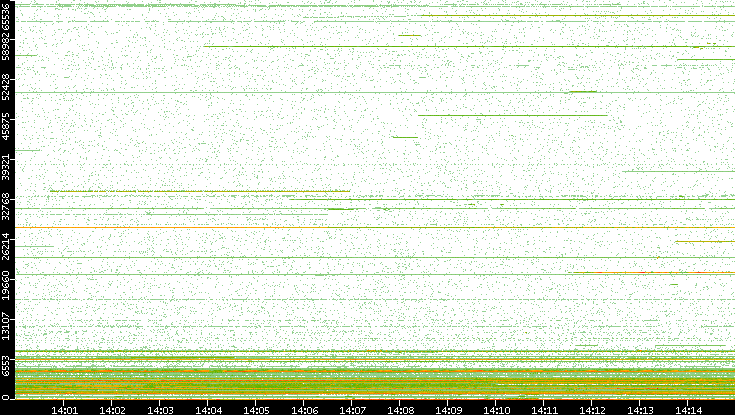Viewport: 735px width, 415px height.
Task: Click the 14:03 time label
Action: [160, 411]
